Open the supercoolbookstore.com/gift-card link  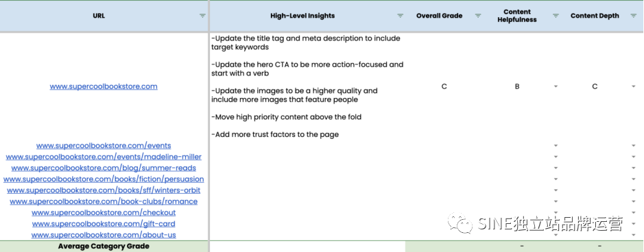point(104,224)
